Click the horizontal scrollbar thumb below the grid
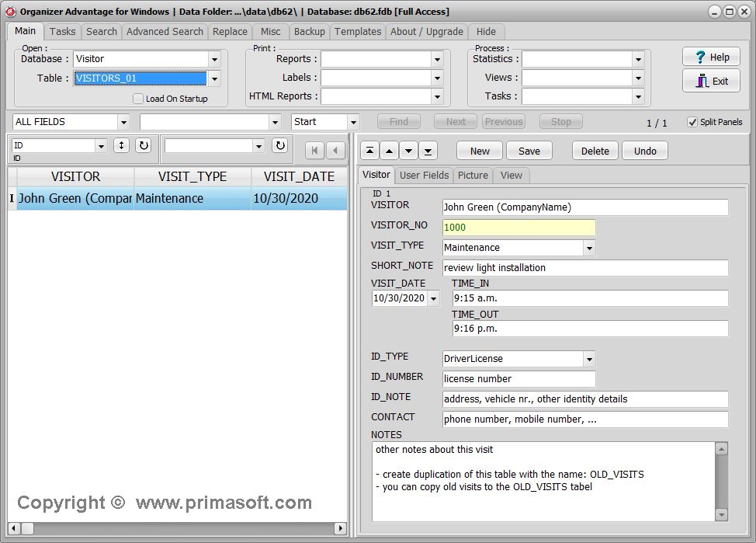 click(x=27, y=528)
